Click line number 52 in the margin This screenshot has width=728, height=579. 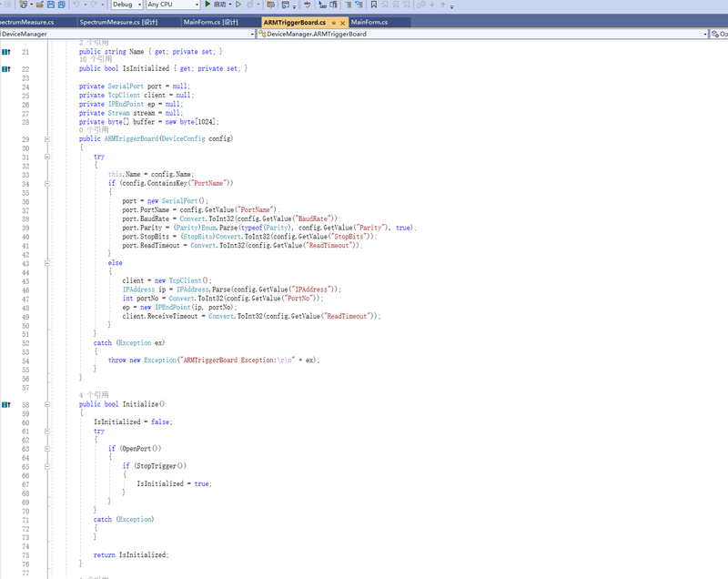[25, 343]
